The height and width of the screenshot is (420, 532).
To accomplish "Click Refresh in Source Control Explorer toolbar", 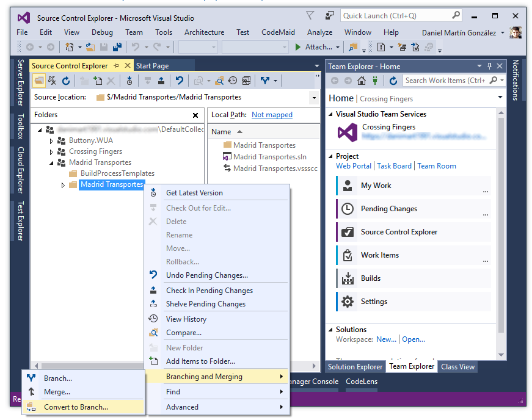I will click(66, 81).
